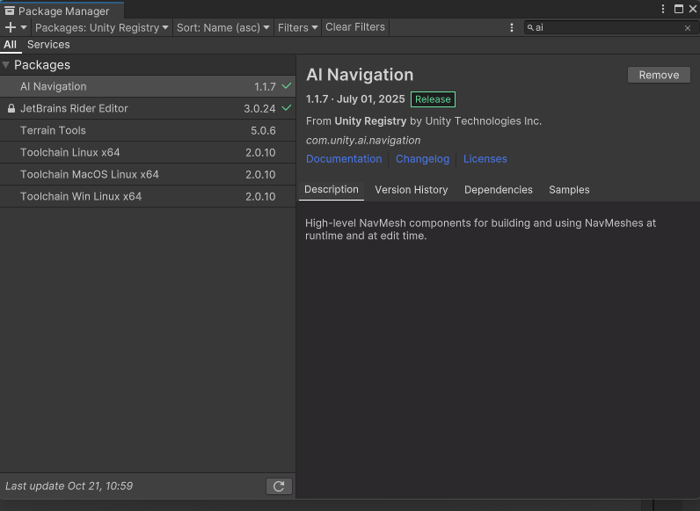Viewport: 700px width, 511px height.
Task: Open the Filters dropdown
Action: click(298, 28)
